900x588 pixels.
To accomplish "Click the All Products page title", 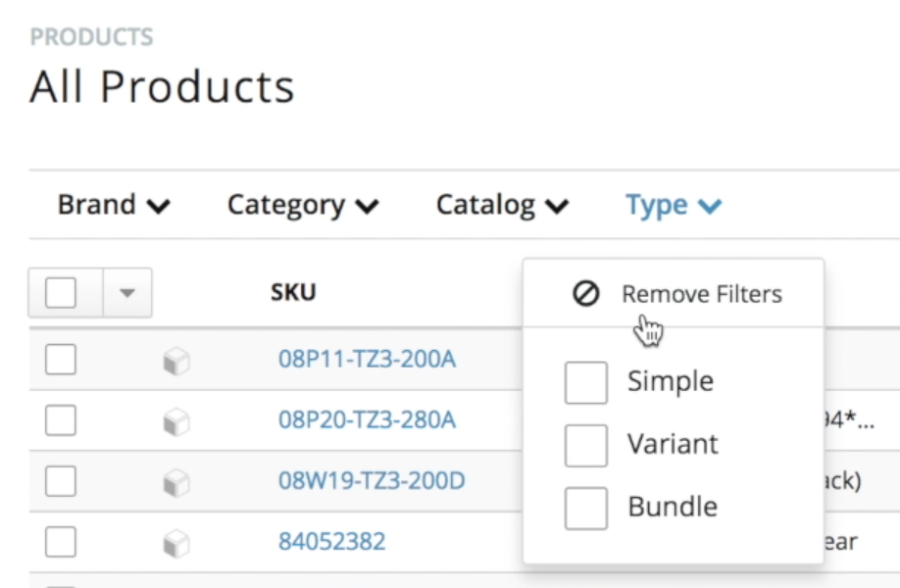I will tap(162, 86).
